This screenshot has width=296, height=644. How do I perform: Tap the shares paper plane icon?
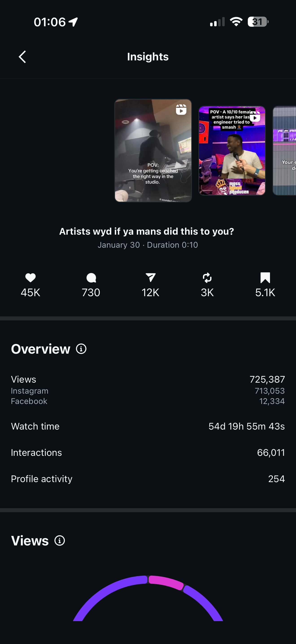pos(150,278)
